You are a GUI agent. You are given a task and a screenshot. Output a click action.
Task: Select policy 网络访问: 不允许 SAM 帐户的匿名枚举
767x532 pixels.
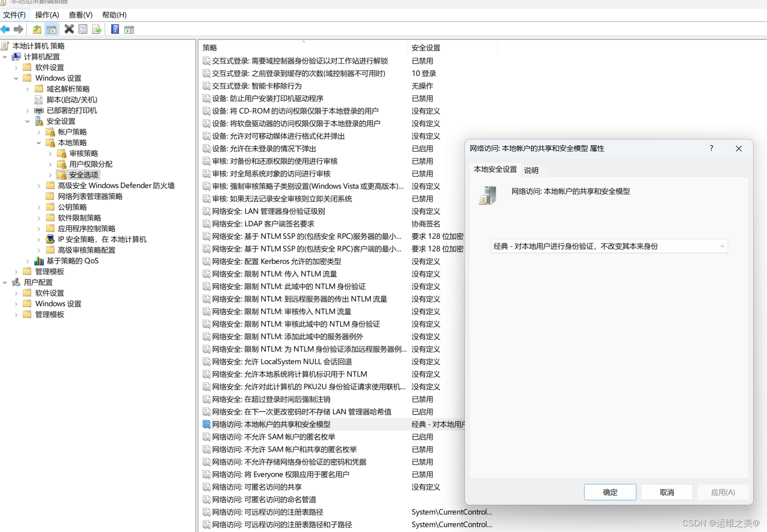click(274, 437)
